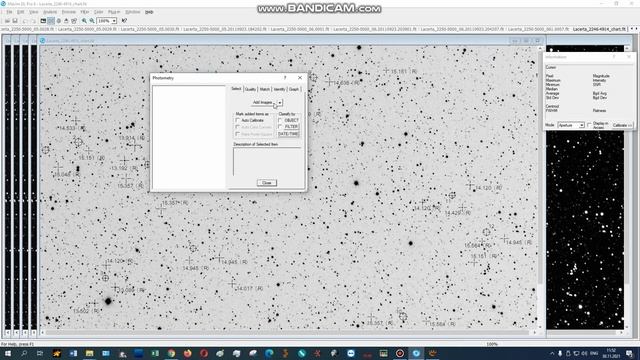Screen dimensions: 640x360
Task: Click the notification center tray icon
Action: (630, 353)
